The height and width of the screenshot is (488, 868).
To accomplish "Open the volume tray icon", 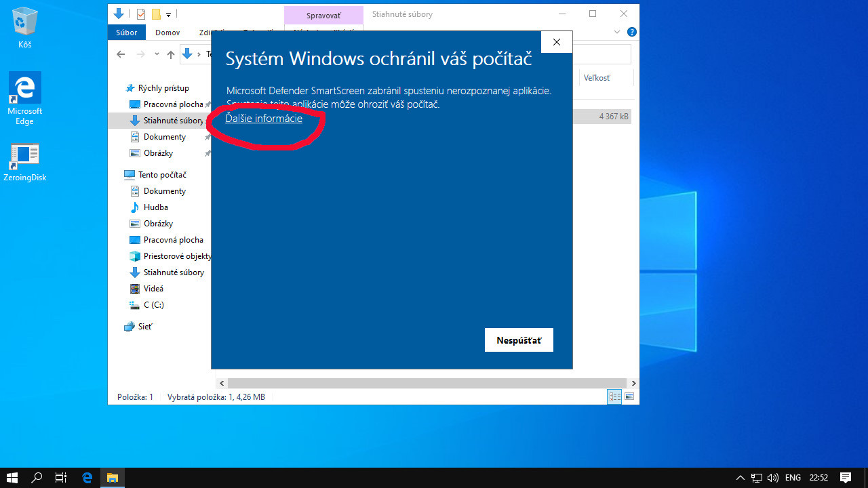I will [772, 478].
